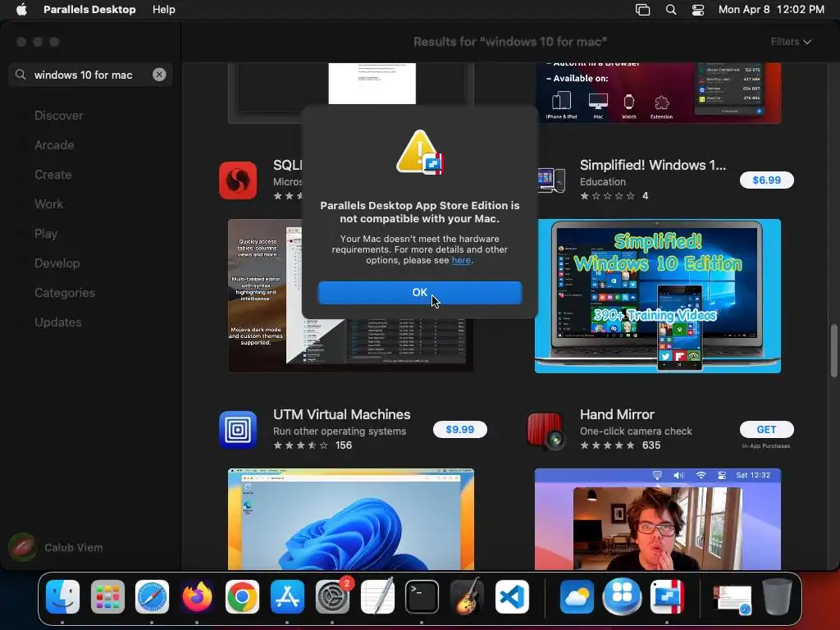Open the 'Simplified! Windows 1...' app title
Image resolution: width=840 pixels, height=630 pixels.
pos(652,165)
